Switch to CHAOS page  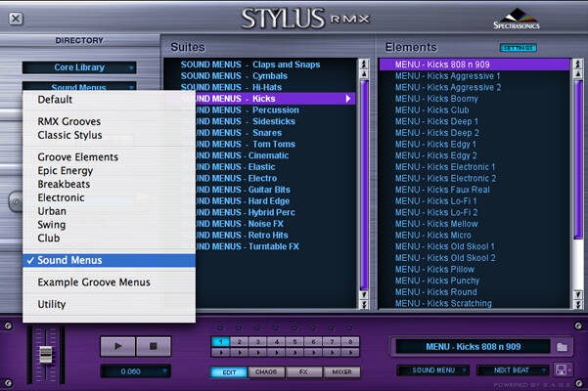click(266, 371)
